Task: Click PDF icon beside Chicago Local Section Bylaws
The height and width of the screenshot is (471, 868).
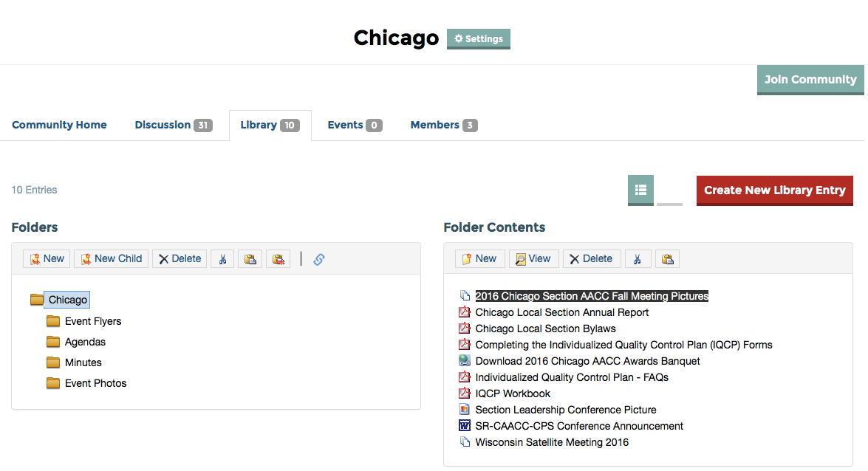Action: click(x=465, y=329)
